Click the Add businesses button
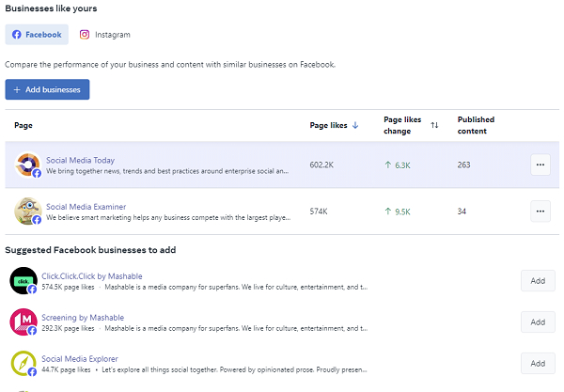This screenshot has height=392, width=564. pos(47,89)
